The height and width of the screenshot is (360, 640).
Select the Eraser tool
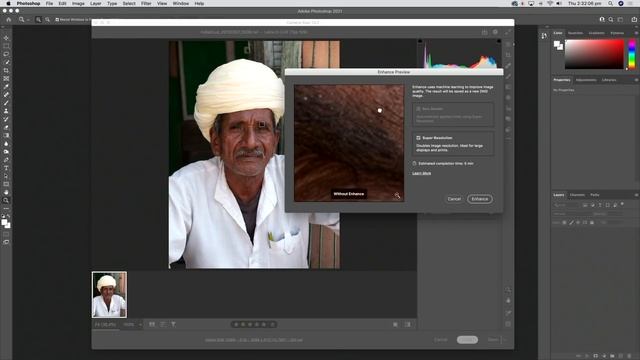[x=6, y=127]
